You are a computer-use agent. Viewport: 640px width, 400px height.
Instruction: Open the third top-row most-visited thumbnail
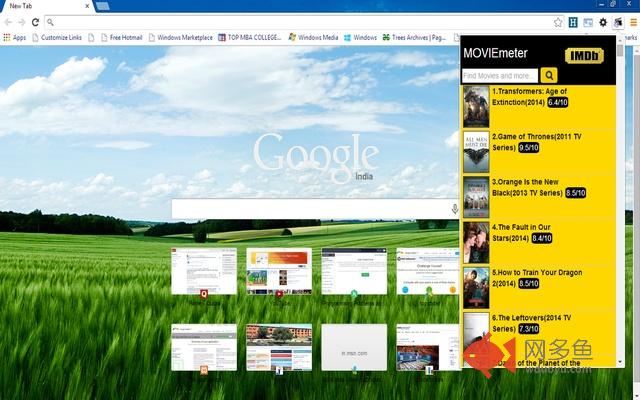pos(354,271)
